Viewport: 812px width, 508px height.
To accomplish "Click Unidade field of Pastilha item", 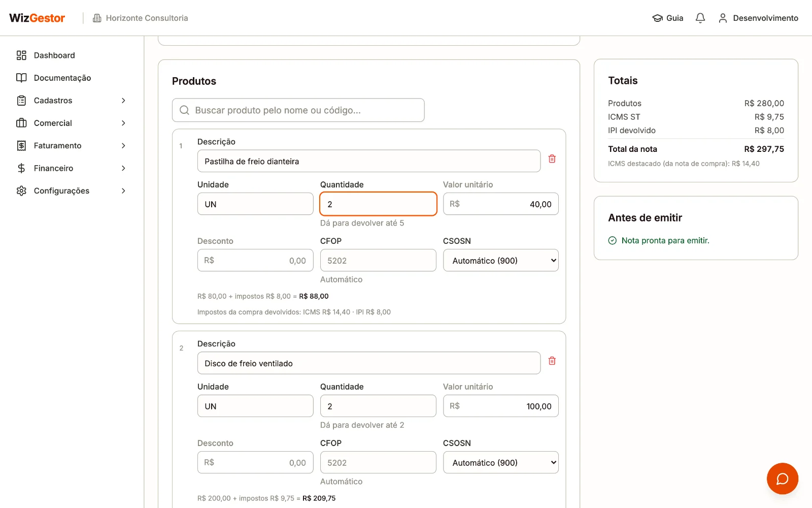I will 255,204.
